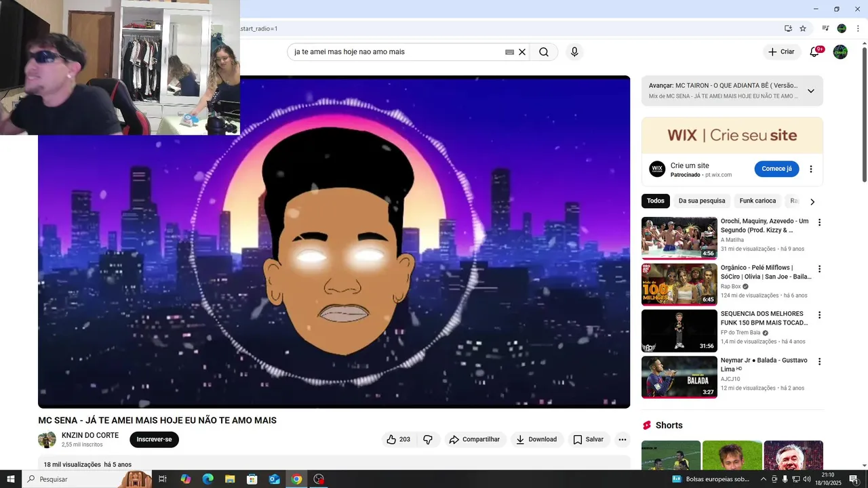Viewport: 868px width, 488px height.
Task: Show hidden system tray icons chevron
Action: [x=764, y=479]
